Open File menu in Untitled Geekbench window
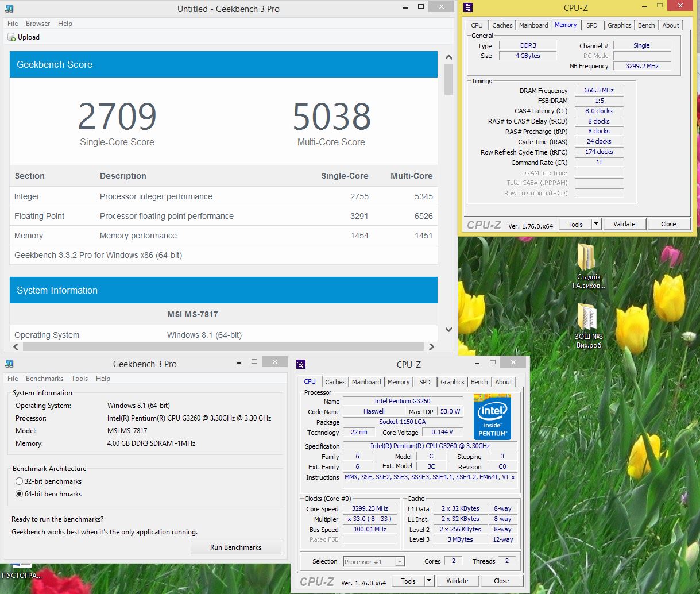This screenshot has height=594, width=700. click(13, 24)
